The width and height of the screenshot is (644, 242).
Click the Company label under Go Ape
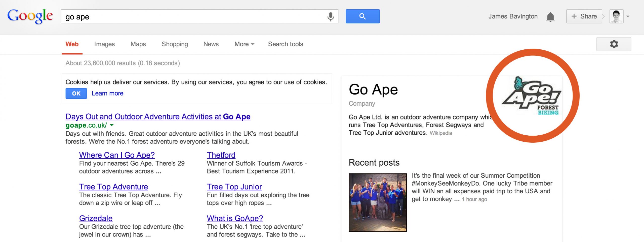point(362,104)
